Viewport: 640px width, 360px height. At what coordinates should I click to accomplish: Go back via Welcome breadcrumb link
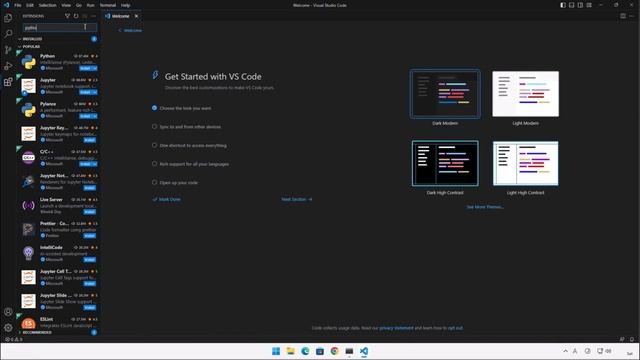[x=130, y=30]
